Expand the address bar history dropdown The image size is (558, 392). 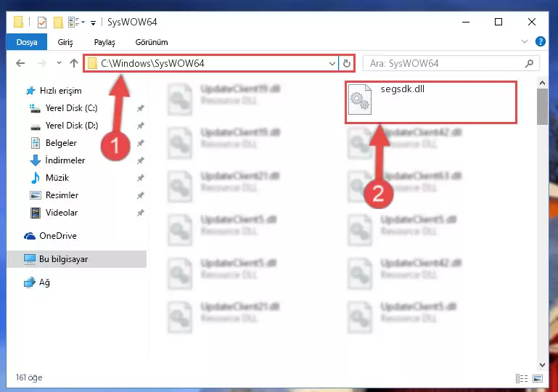(x=332, y=64)
